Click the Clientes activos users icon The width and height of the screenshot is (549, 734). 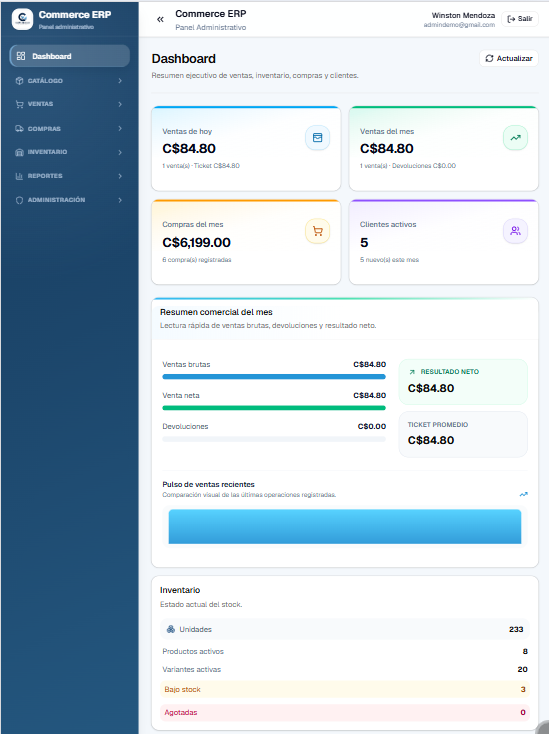pos(515,231)
